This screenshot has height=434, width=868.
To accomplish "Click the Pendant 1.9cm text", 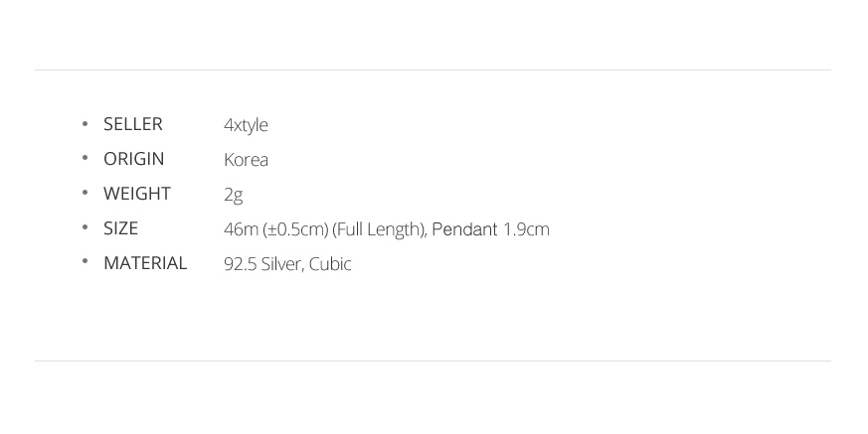I will point(490,229).
